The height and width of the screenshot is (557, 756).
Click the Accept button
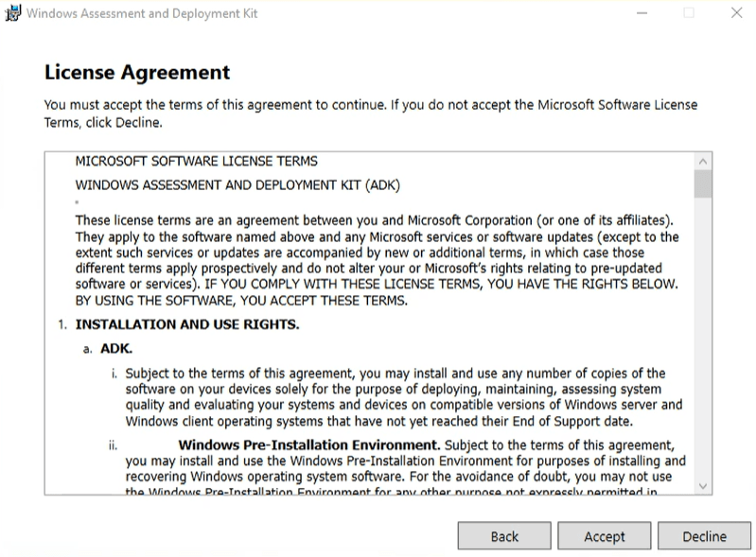(x=605, y=536)
